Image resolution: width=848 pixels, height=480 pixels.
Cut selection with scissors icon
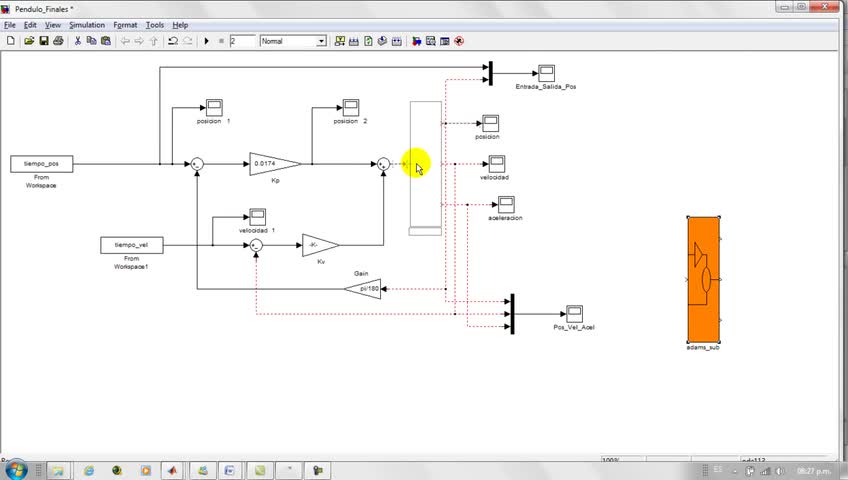click(x=77, y=41)
